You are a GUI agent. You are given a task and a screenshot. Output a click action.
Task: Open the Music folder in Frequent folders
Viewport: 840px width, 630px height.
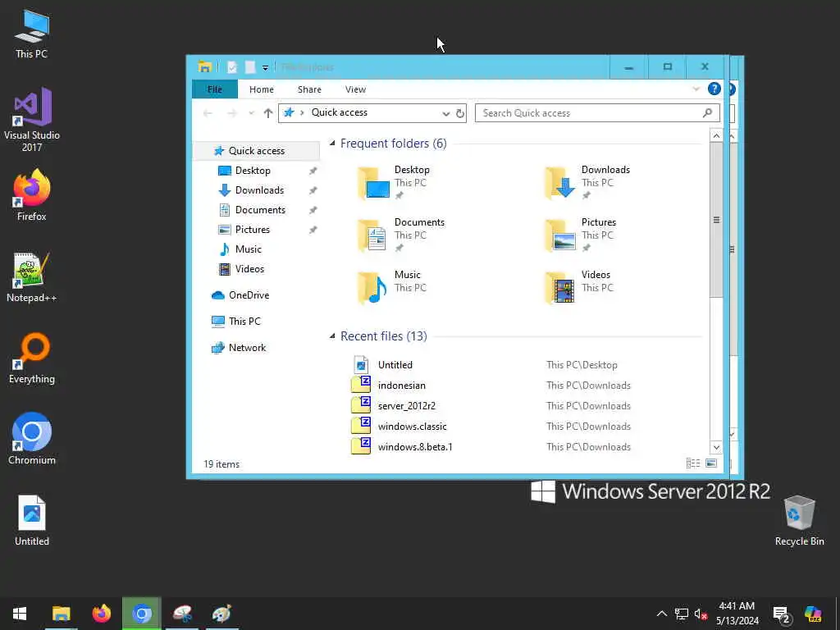(393, 288)
